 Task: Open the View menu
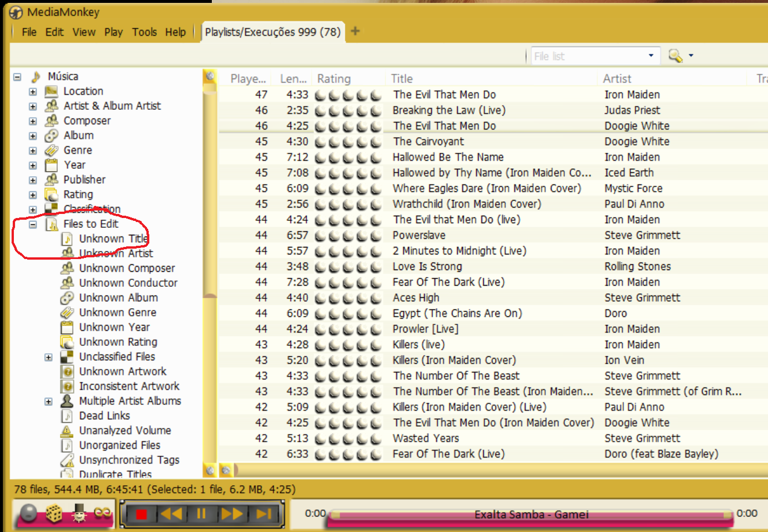[x=84, y=32]
